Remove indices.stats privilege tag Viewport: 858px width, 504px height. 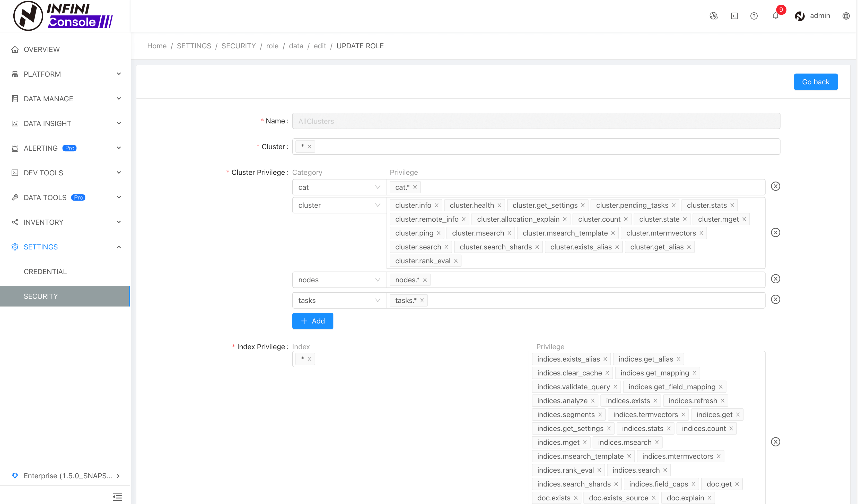669,428
